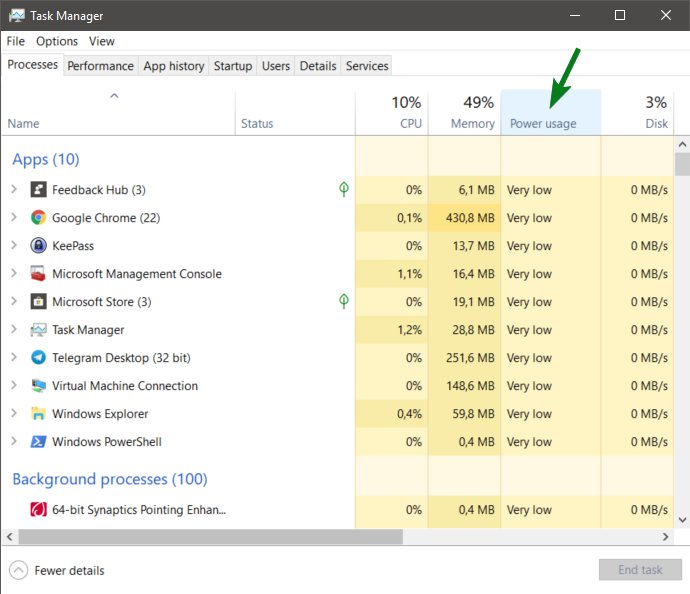The height and width of the screenshot is (594, 690).
Task: Open the View menu
Action: (x=102, y=41)
